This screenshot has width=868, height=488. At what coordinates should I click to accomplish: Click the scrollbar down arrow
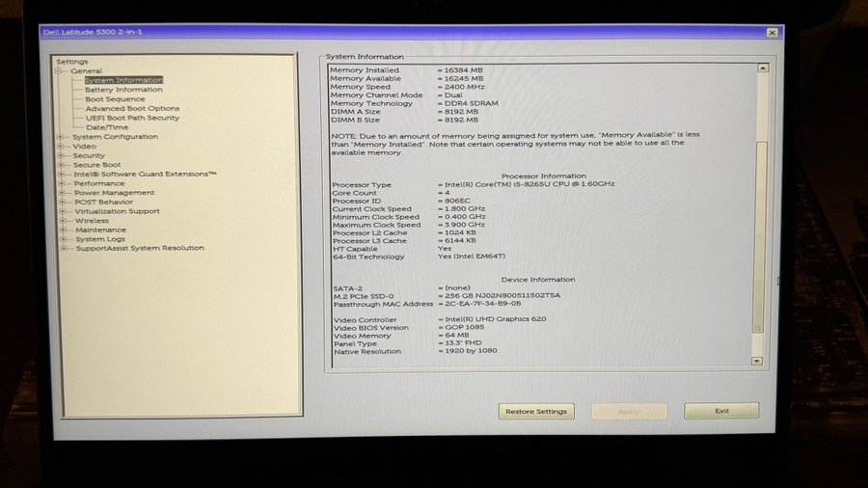click(757, 361)
